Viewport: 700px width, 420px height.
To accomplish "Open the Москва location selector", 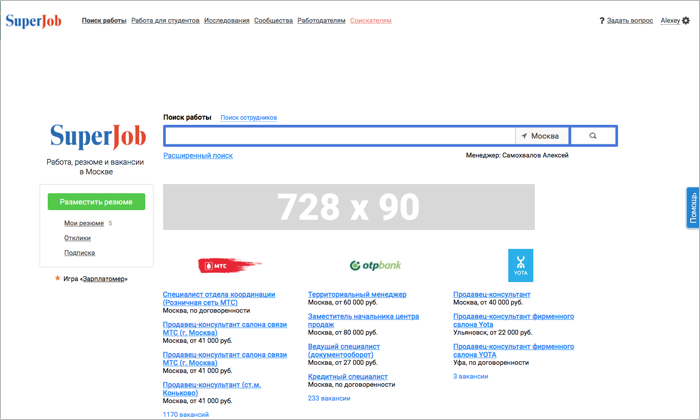I will [541, 136].
